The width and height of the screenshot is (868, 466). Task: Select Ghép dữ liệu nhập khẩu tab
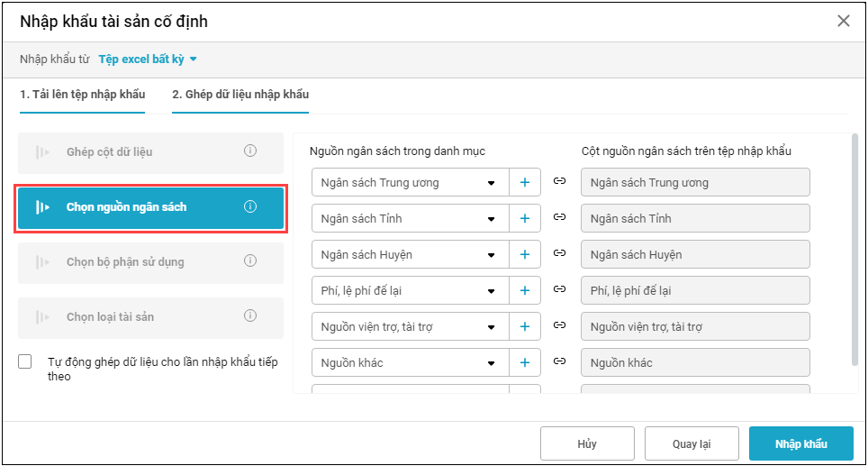tap(240, 95)
